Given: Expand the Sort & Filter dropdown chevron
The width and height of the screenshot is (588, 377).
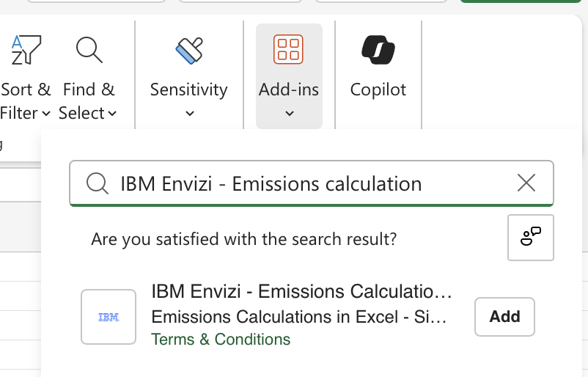Looking at the screenshot, I should [x=45, y=113].
